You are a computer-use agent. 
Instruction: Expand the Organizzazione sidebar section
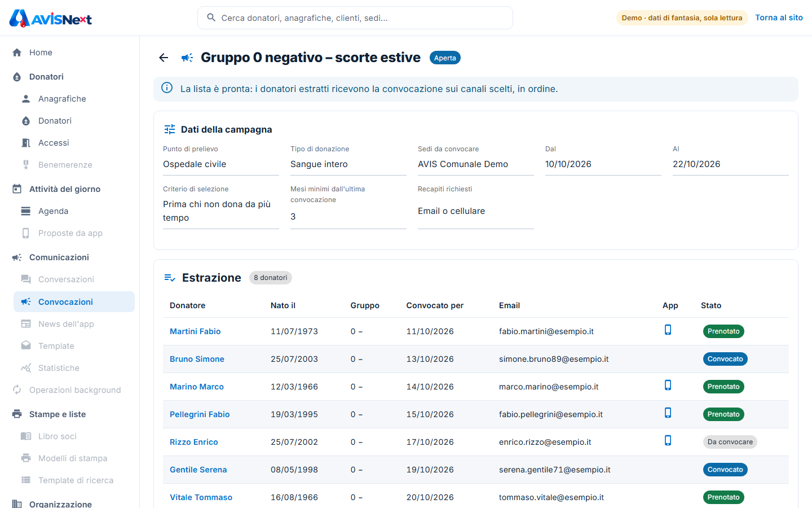click(69, 503)
